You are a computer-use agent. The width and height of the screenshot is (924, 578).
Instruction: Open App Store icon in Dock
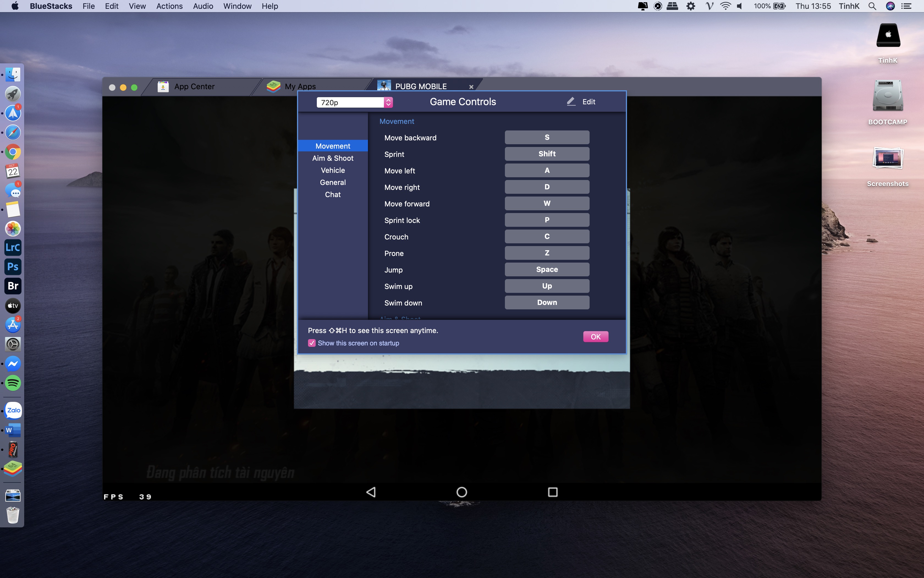(x=13, y=325)
